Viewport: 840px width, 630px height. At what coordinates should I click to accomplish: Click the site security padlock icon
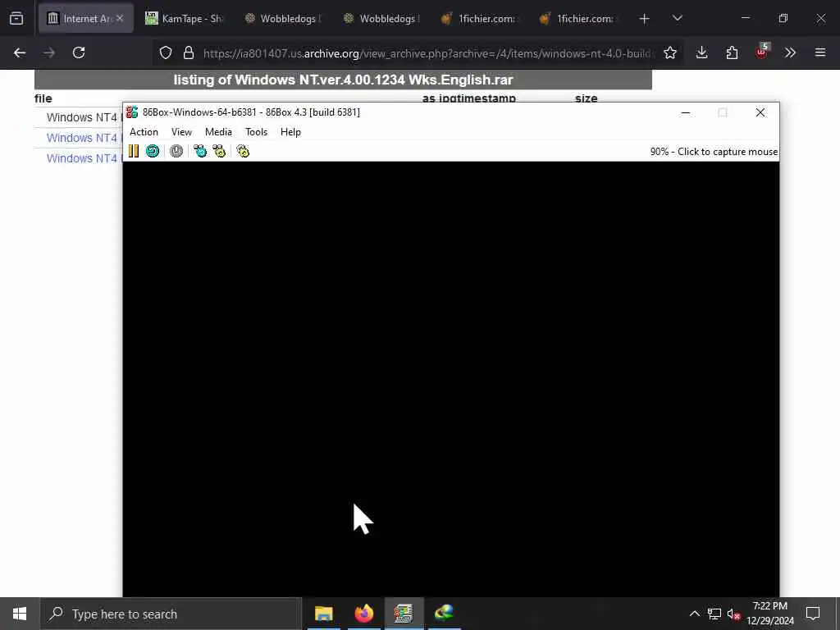click(188, 52)
